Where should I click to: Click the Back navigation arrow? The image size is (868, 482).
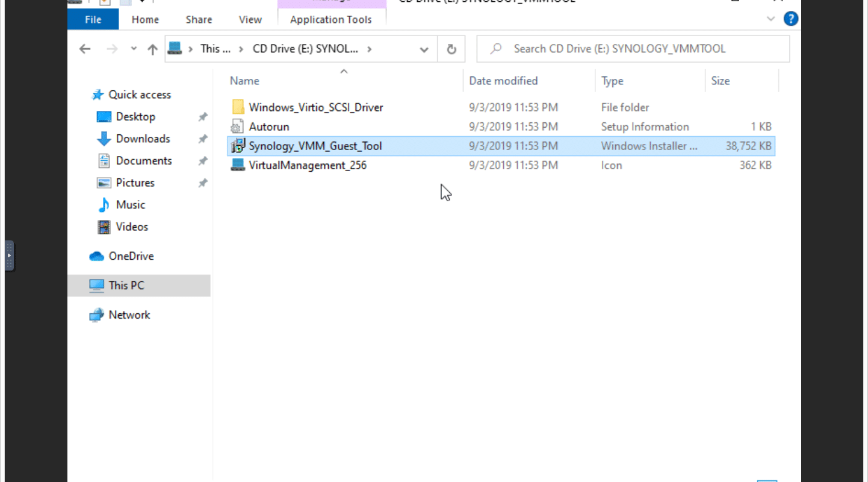(85, 49)
